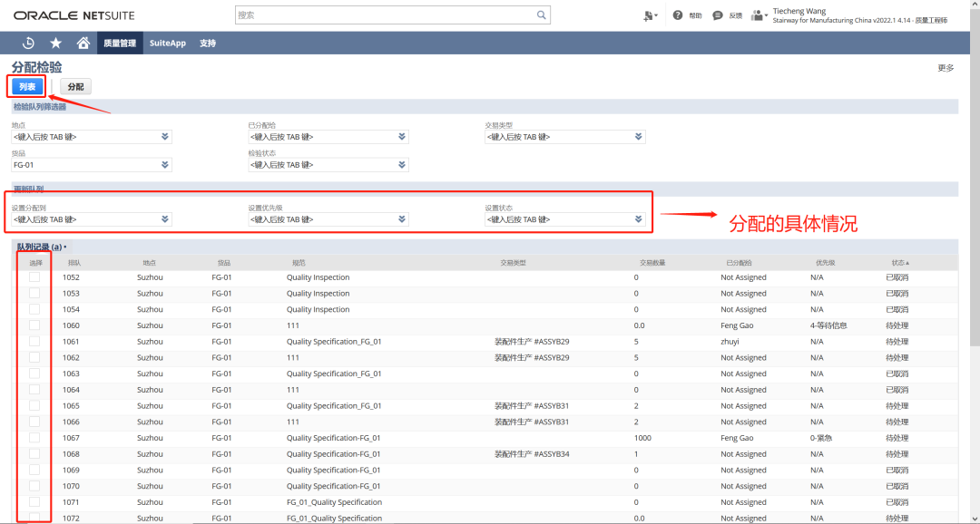Expand the 检验状态 dropdown arrow
Screen dimensions: 980x524
pyautogui.click(x=402, y=165)
